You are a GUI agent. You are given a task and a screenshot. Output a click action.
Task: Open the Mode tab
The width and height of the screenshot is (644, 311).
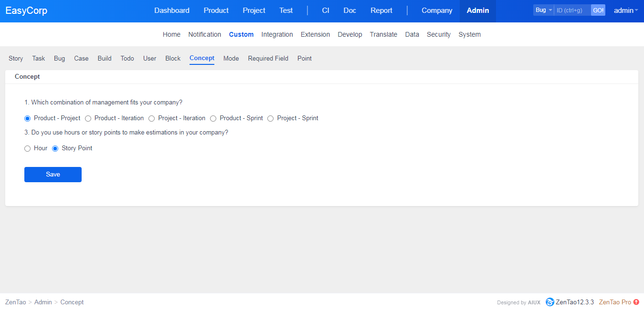pos(231,58)
